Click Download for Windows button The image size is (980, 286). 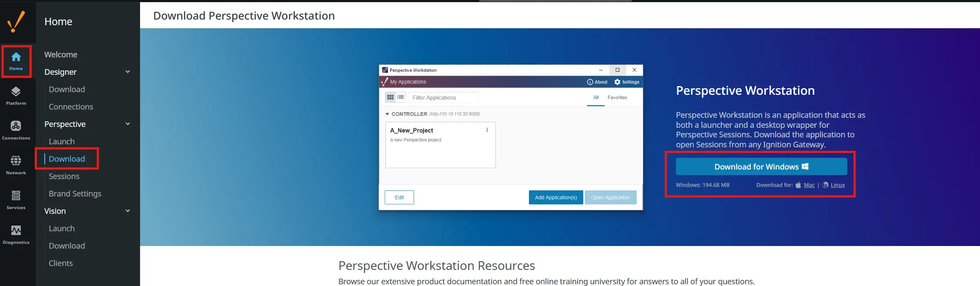pyautogui.click(x=761, y=166)
